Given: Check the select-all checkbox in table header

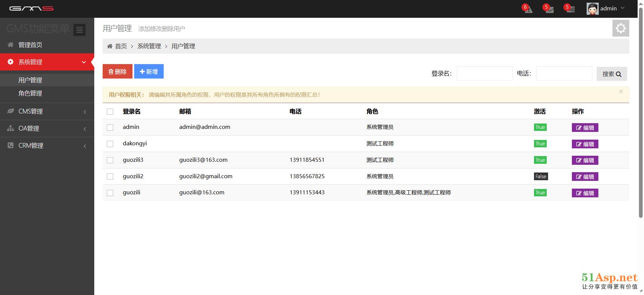Looking at the screenshot, I should coord(110,112).
